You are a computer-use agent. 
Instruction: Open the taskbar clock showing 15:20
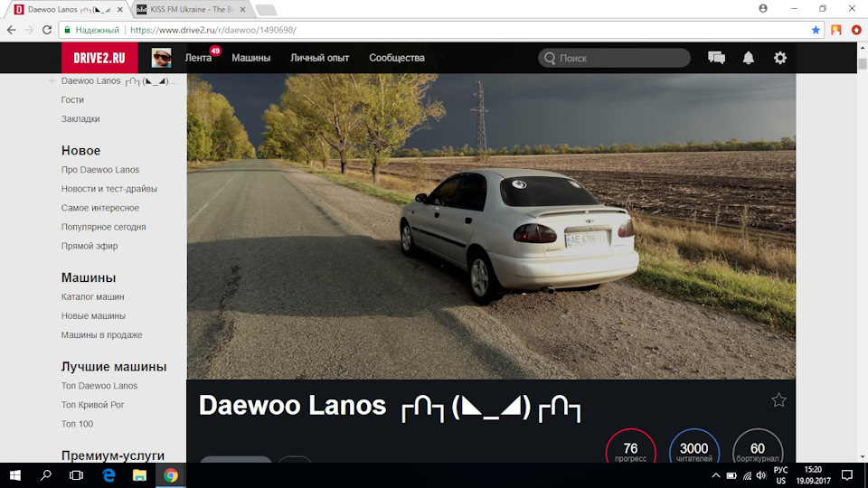813,475
